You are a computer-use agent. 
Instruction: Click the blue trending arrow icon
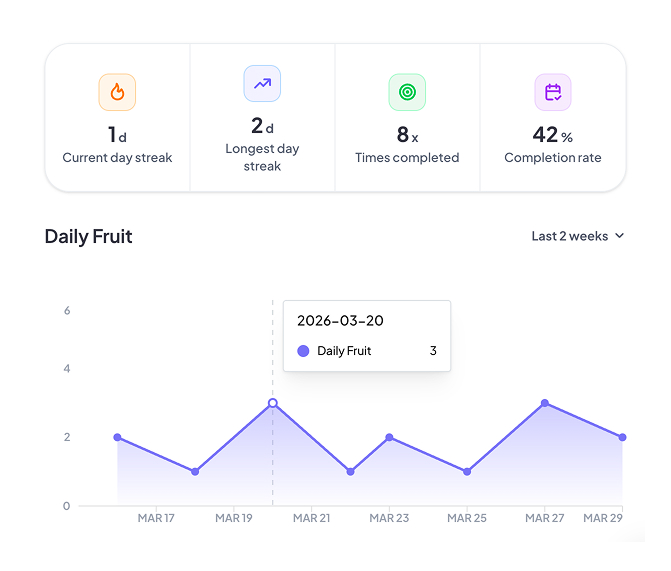pos(262,84)
